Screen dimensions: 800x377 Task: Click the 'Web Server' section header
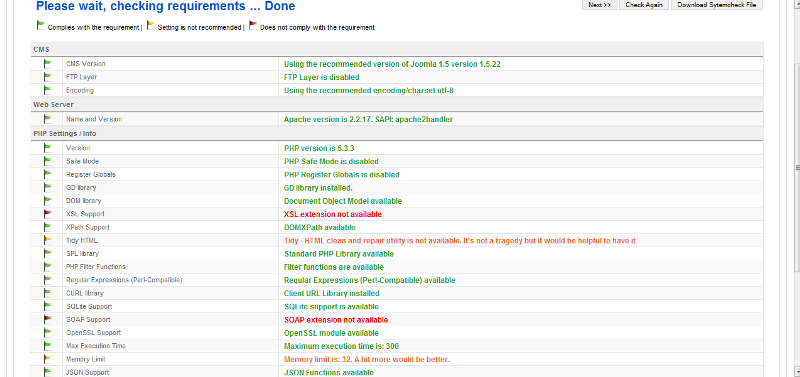[x=53, y=105]
